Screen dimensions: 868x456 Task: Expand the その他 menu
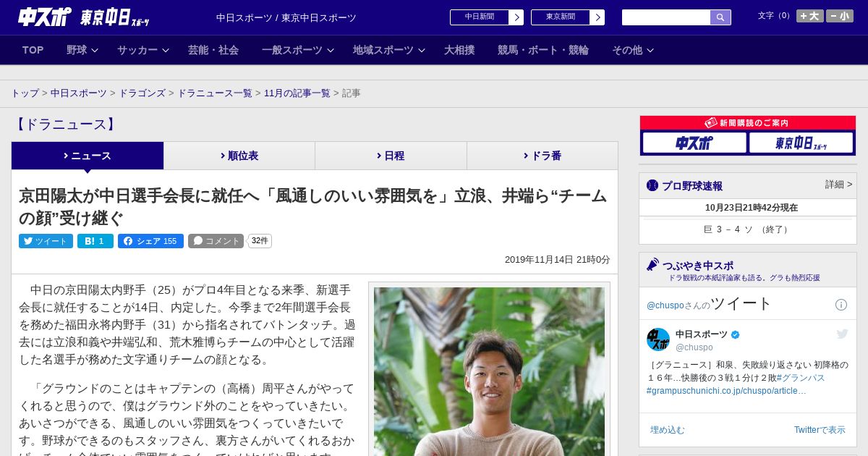[633, 50]
